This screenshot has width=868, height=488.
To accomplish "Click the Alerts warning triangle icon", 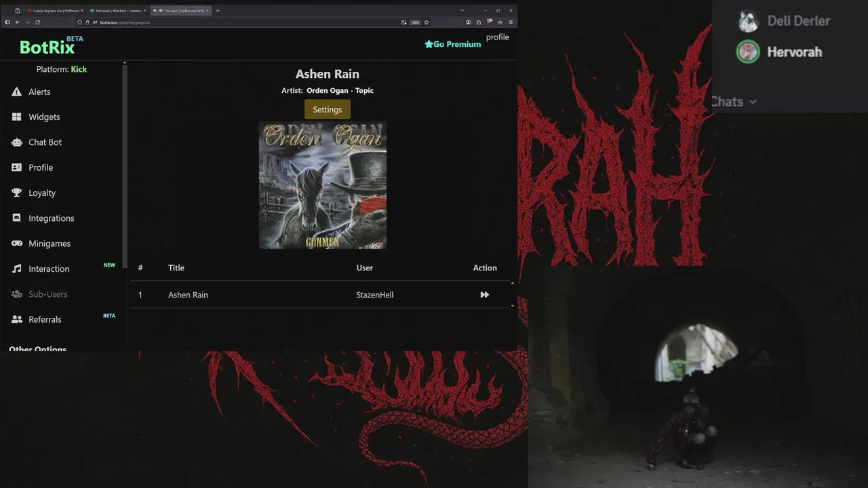I will (x=17, y=91).
